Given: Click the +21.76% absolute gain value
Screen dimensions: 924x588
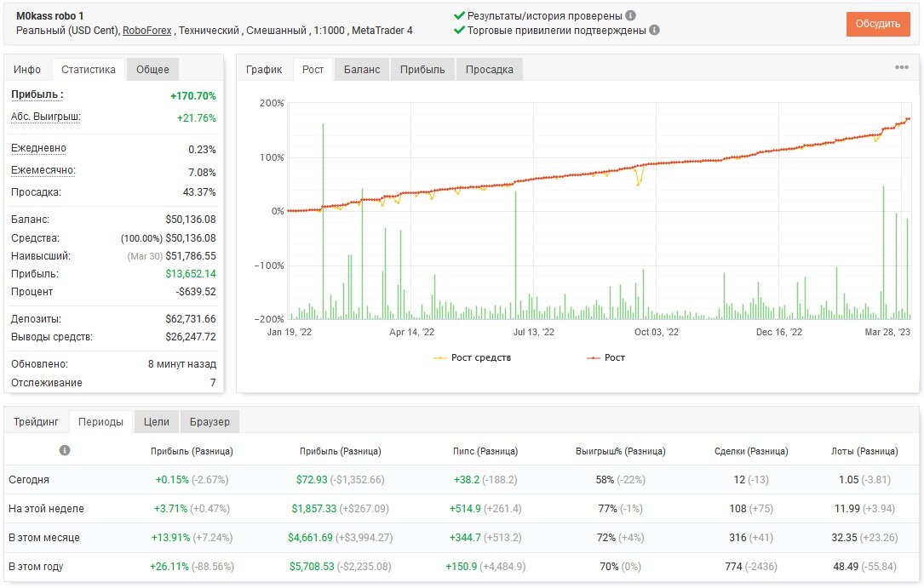Looking at the screenshot, I should pos(196,118).
